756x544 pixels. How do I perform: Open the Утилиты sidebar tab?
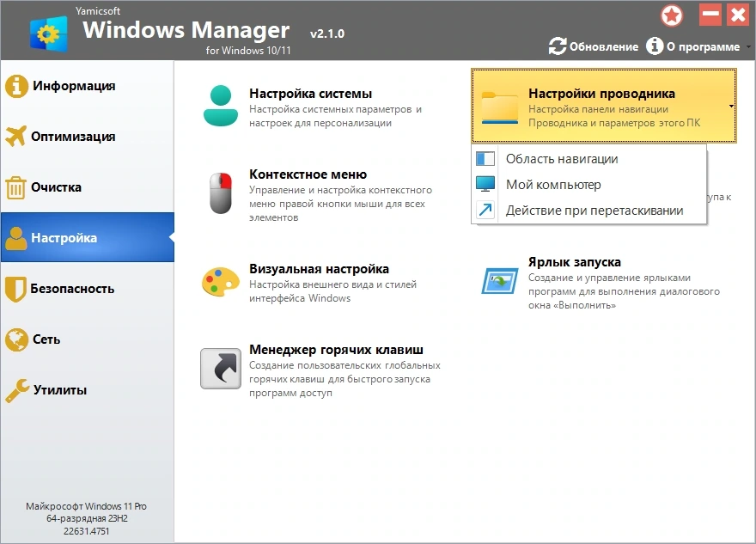(88, 389)
